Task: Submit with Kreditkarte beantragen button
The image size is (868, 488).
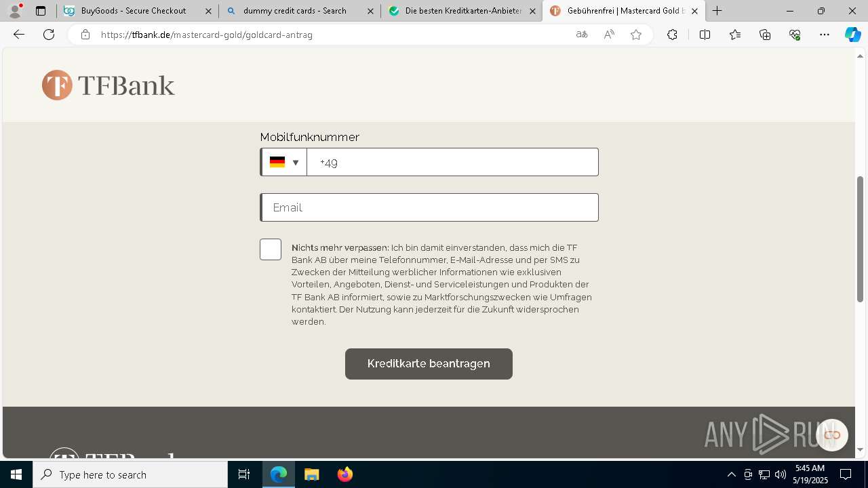Action: [x=429, y=364]
